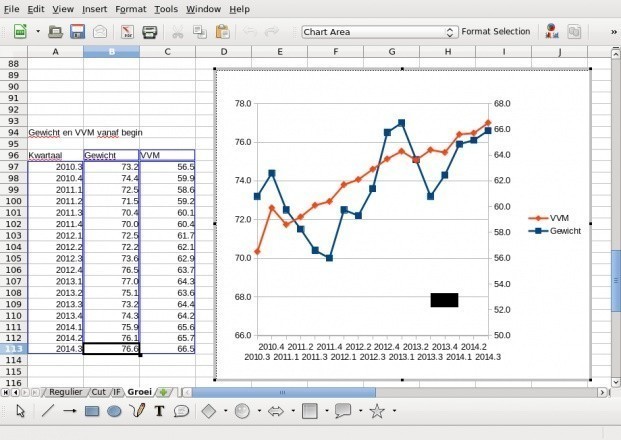Click the Export as PDF icon

coord(128,32)
